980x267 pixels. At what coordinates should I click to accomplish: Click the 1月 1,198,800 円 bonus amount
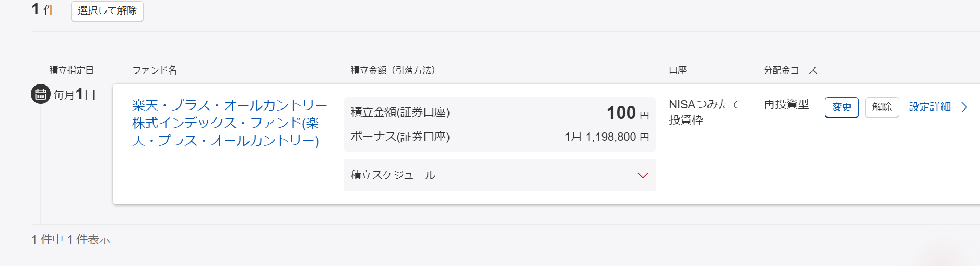(607, 137)
